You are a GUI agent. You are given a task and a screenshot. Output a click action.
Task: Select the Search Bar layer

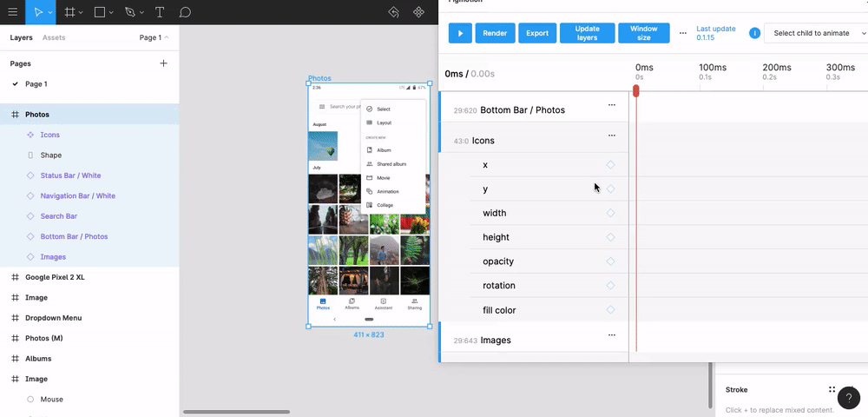click(89, 216)
